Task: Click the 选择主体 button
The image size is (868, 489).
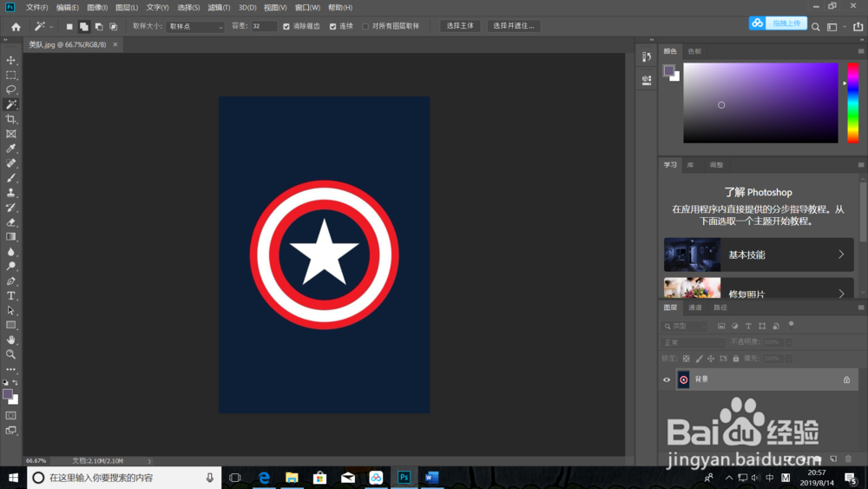Action: (460, 26)
